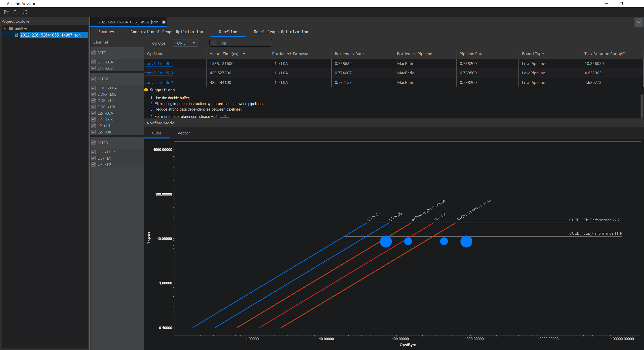Click the search magnifier icon in filter box
The image size is (644, 350).
pyautogui.click(x=215, y=43)
